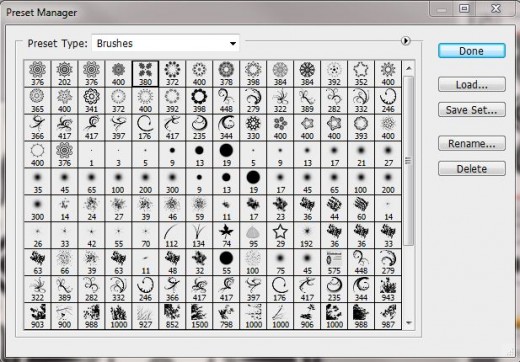Image resolution: width=520 pixels, height=362 pixels.
Task: Open the preset manager flyout menu arrow
Action: pyautogui.click(x=405, y=41)
